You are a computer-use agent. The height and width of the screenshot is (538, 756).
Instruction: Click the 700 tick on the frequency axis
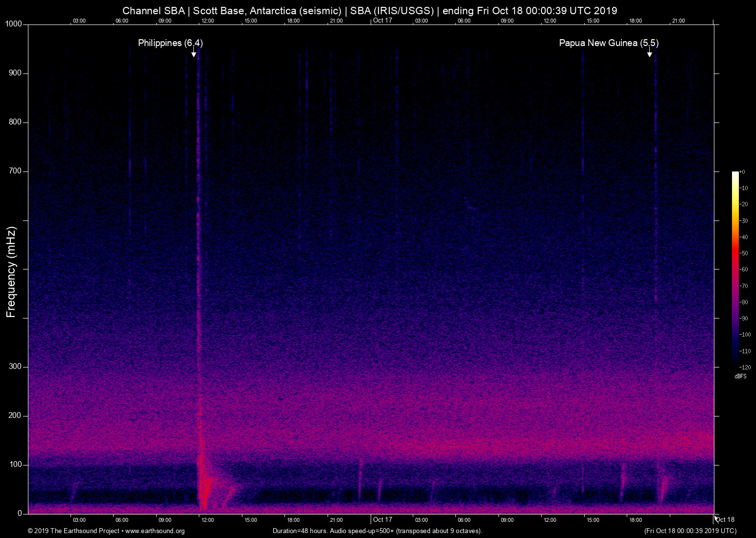click(x=16, y=171)
